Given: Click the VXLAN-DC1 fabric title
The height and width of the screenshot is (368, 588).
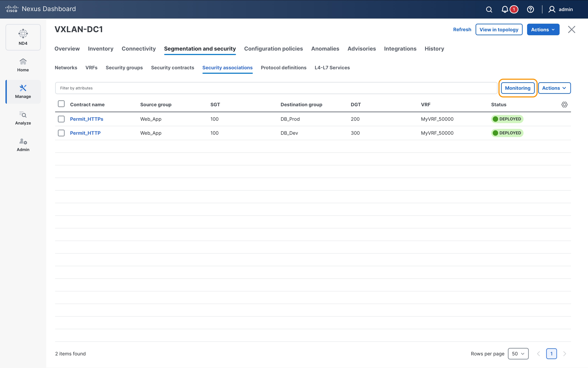Looking at the screenshot, I should tap(79, 29).
